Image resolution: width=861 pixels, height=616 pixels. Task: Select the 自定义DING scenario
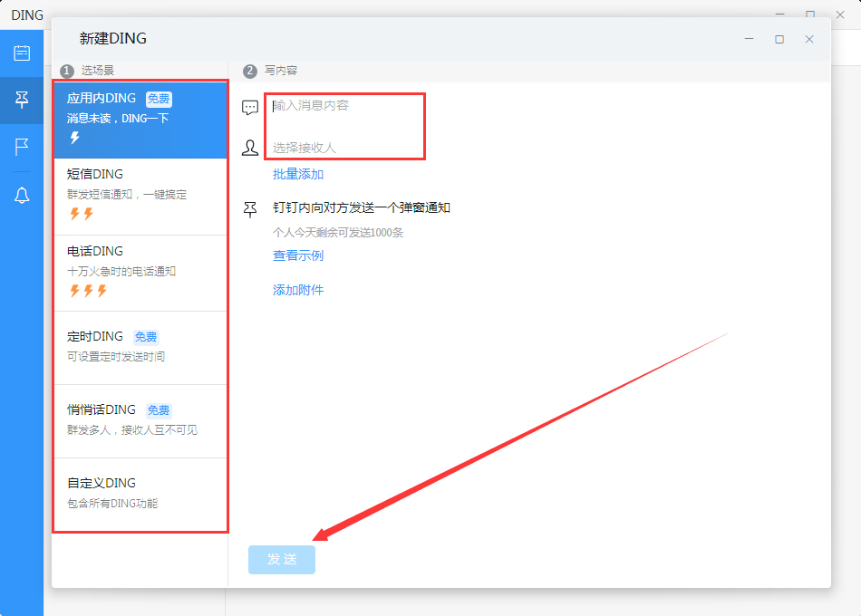(x=140, y=494)
